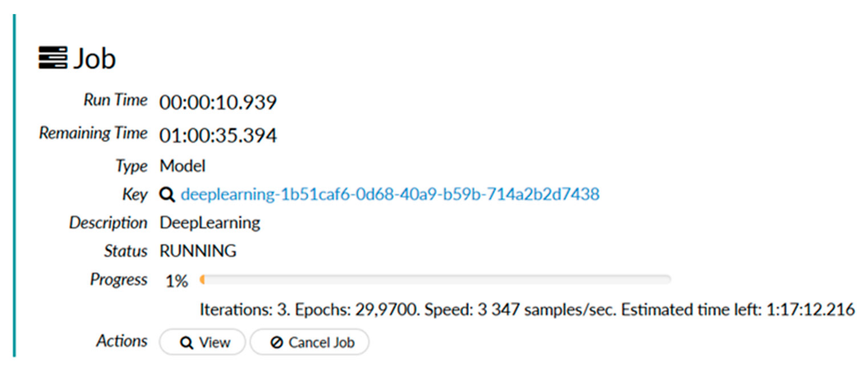
Task: Click the Key field label
Action: (135, 195)
